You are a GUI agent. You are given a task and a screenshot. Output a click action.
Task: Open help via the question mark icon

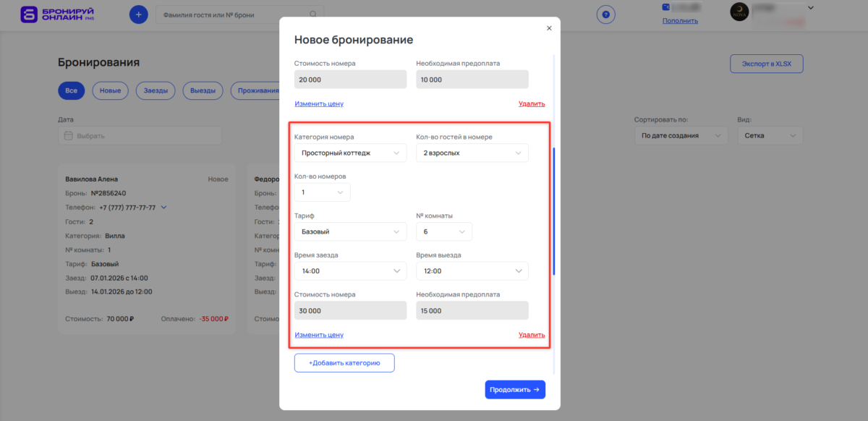point(605,14)
